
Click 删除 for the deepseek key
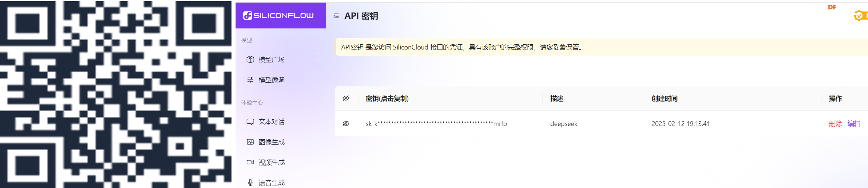(835, 123)
